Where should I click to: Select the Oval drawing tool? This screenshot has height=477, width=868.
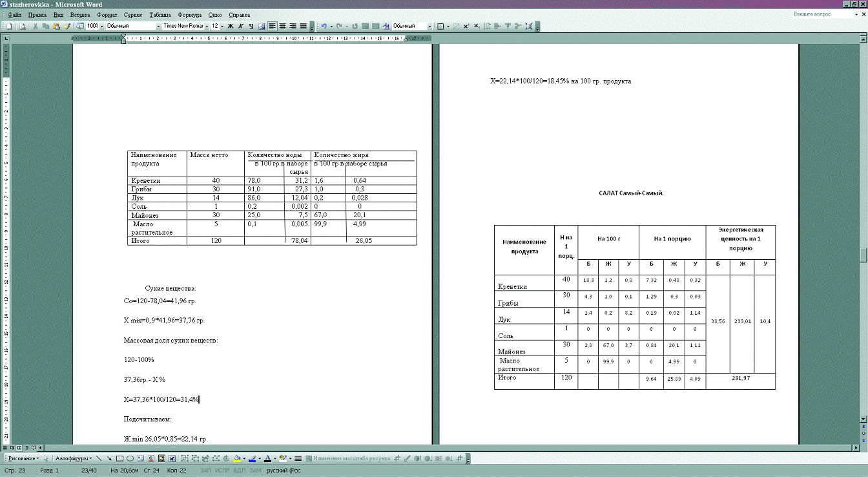click(130, 458)
